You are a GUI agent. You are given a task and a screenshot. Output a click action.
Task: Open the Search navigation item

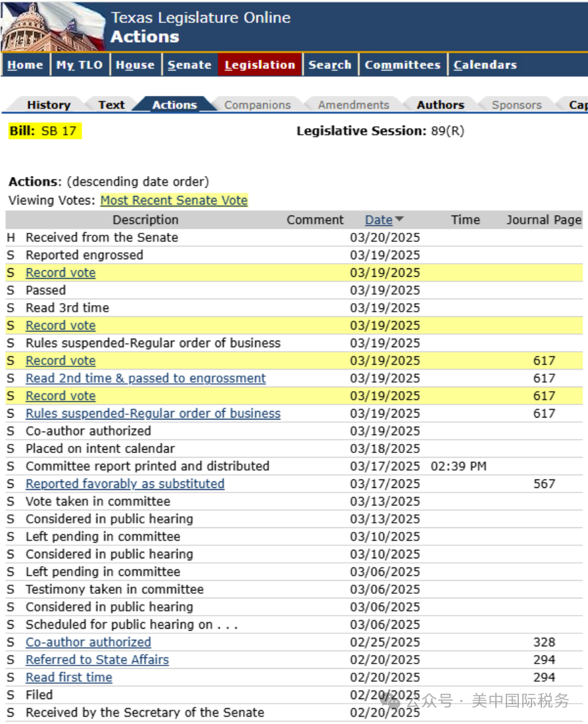[330, 64]
